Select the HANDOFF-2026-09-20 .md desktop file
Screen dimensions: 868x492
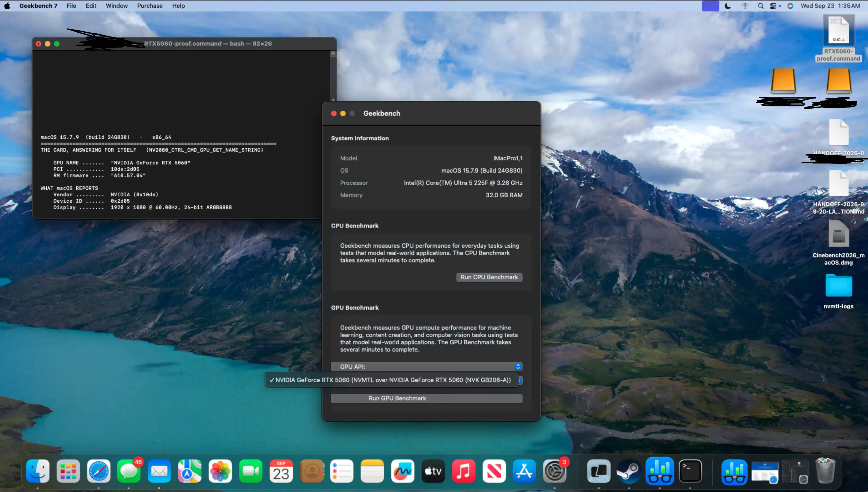839,192
